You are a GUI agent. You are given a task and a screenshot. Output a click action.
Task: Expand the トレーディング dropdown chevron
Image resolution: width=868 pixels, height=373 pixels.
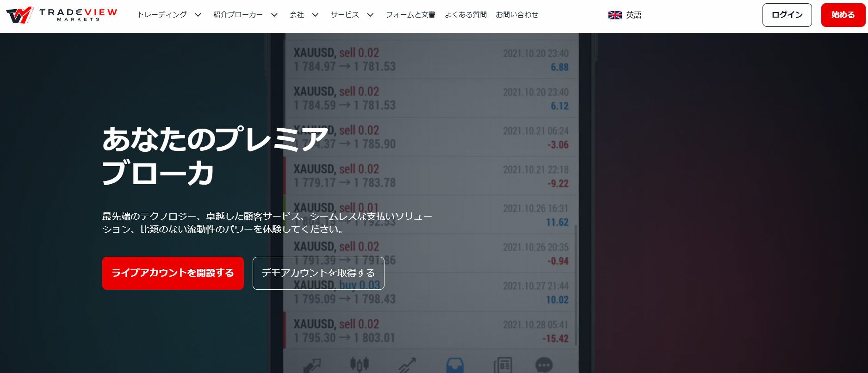coord(198,15)
